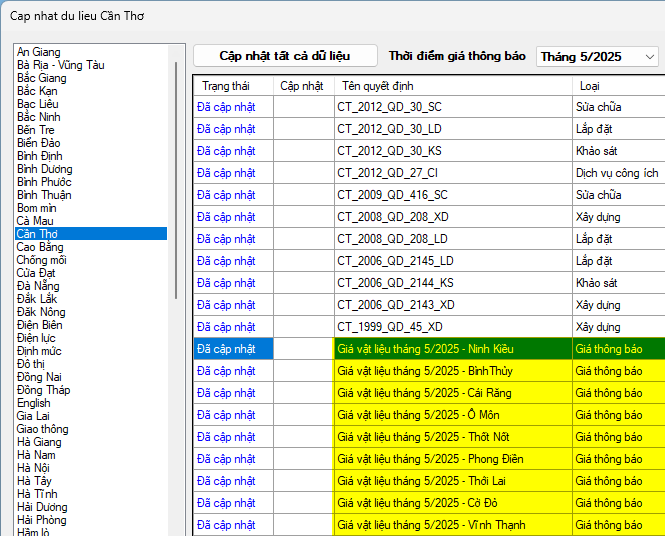
Task: Click the CT_2012_QD_27_CI row cell
Action: pyautogui.click(x=453, y=173)
